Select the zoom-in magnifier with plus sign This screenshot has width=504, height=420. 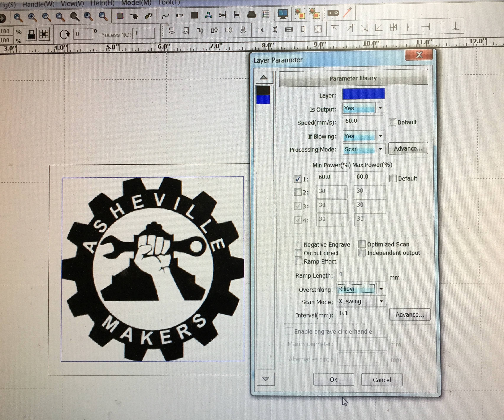pos(32,17)
